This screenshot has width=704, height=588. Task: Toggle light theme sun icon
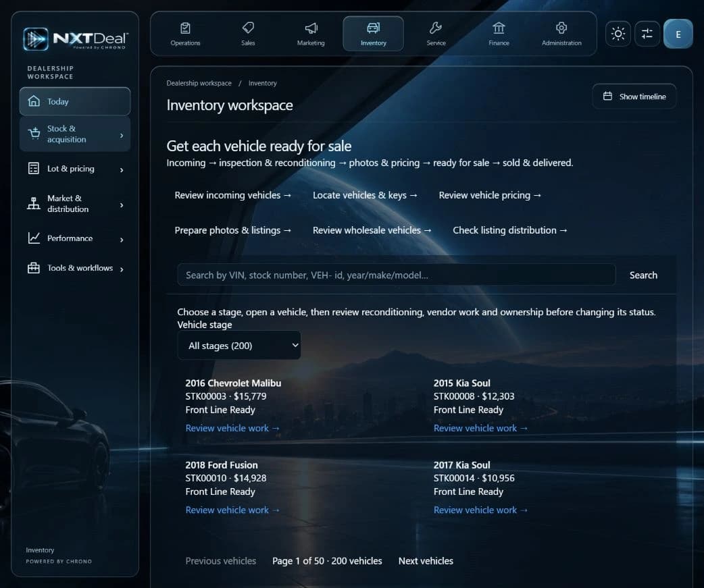618,34
